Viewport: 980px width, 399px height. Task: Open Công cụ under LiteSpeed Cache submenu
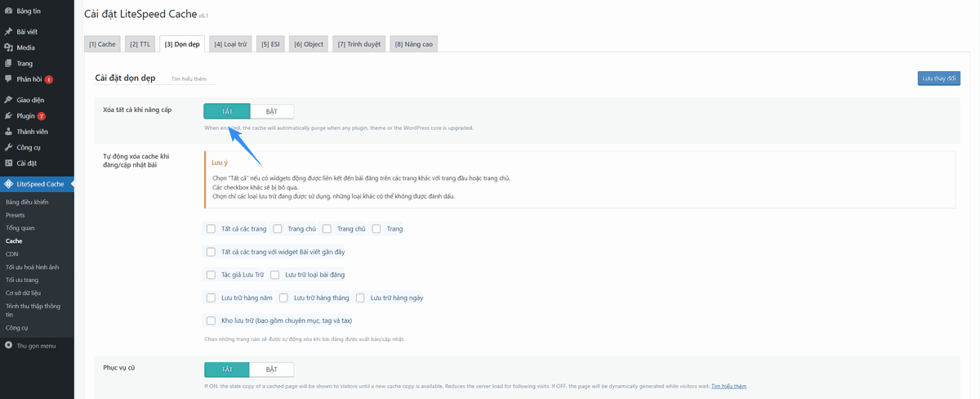pos(17,327)
